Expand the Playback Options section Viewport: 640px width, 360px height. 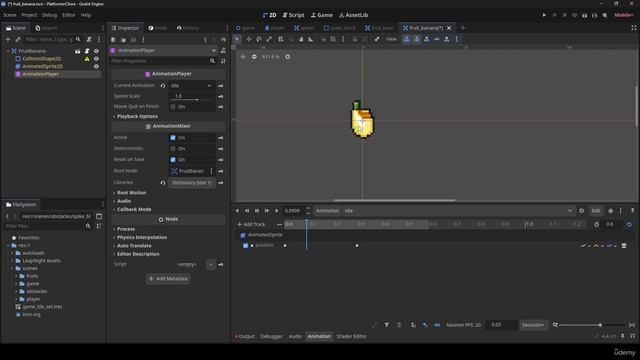[137, 116]
